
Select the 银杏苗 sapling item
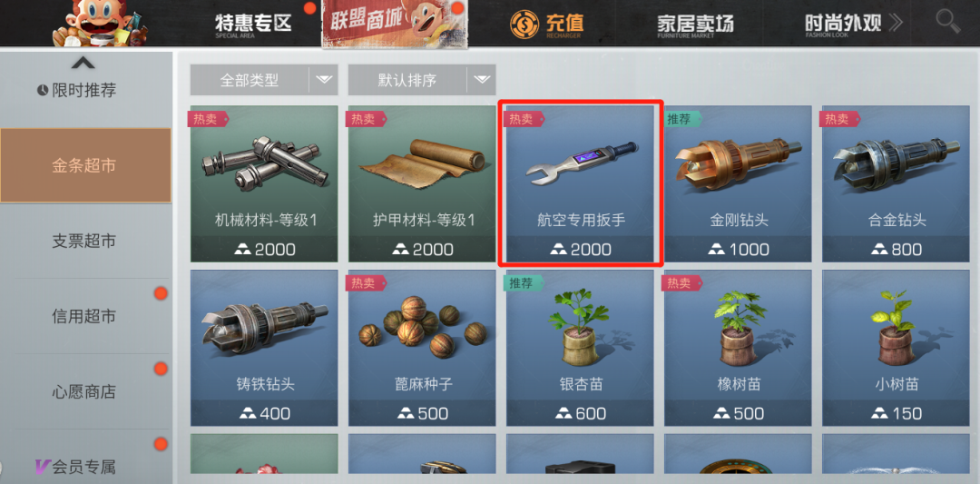coord(580,349)
